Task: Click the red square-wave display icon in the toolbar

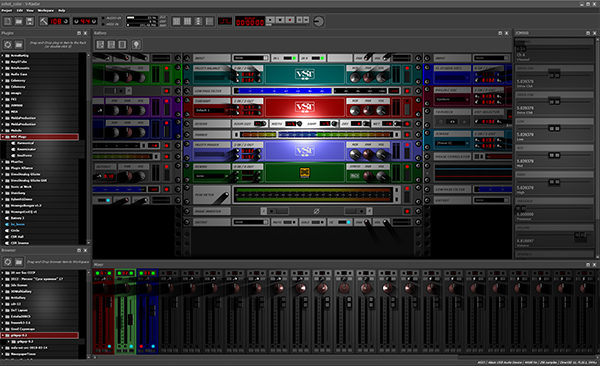Action: [x=225, y=21]
